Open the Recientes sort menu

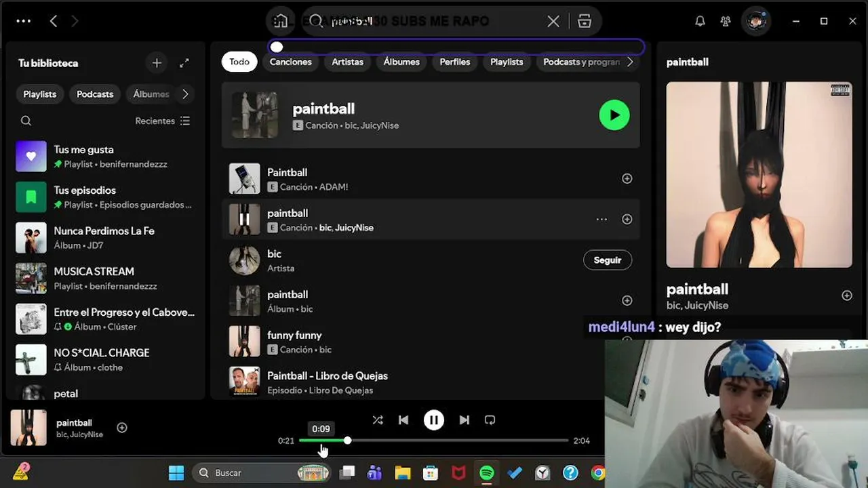coord(163,121)
